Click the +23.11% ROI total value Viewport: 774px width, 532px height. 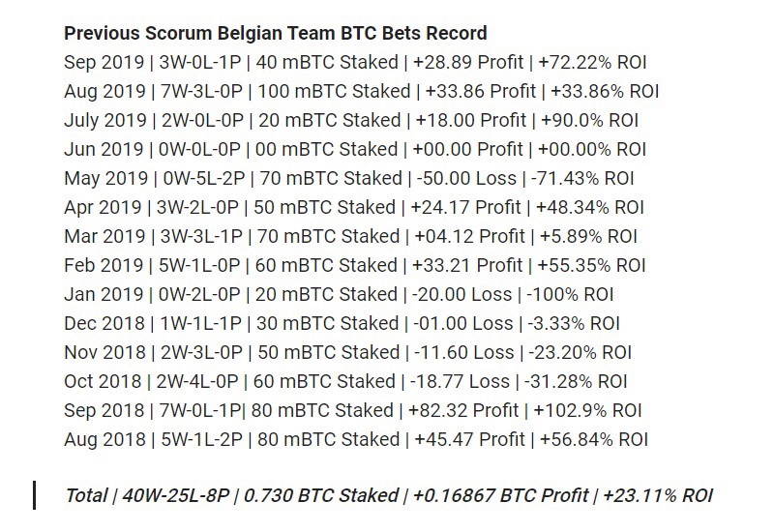(x=658, y=495)
